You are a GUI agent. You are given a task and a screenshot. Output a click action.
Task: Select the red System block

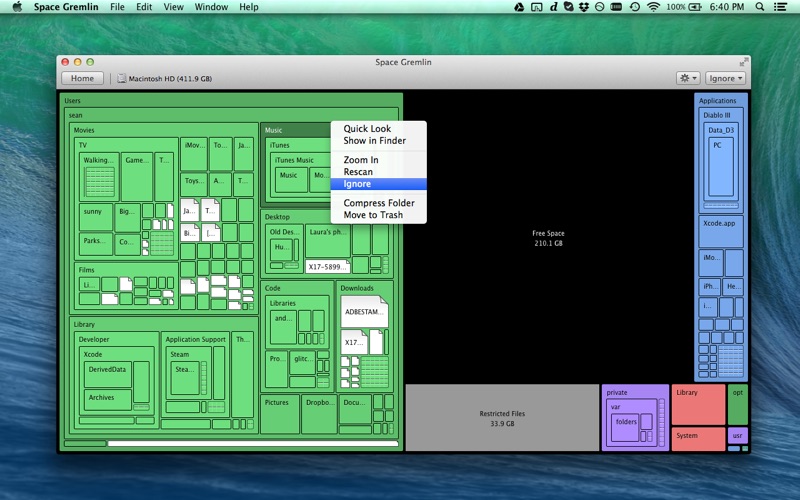pyautogui.click(x=698, y=439)
